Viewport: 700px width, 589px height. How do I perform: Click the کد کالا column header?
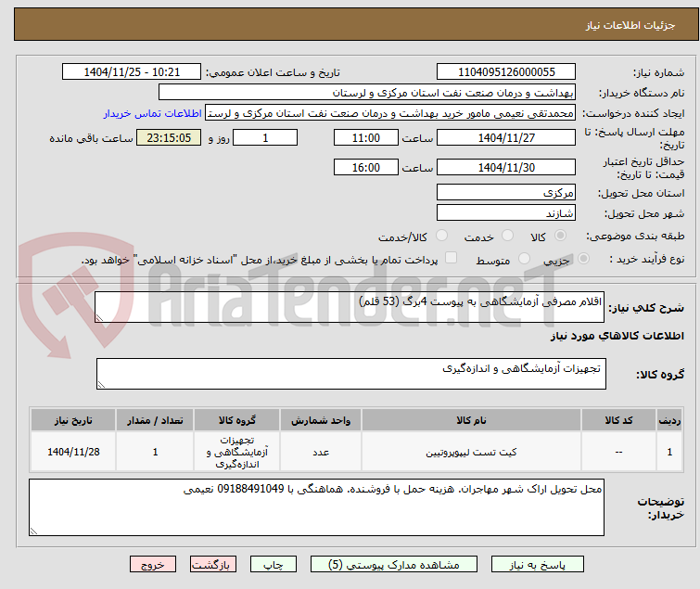[618, 420]
